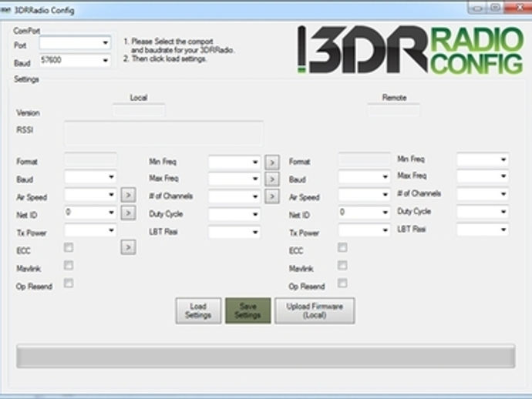The width and height of the screenshot is (532, 399).
Task: Open the ComPort Port dropdown
Action: pos(75,43)
